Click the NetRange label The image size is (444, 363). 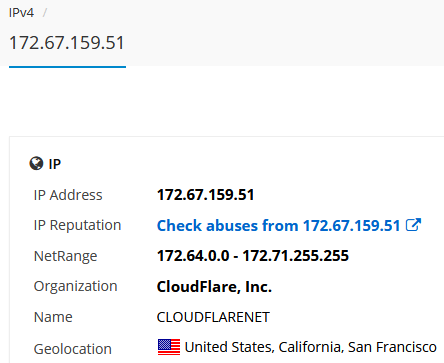(x=65, y=256)
